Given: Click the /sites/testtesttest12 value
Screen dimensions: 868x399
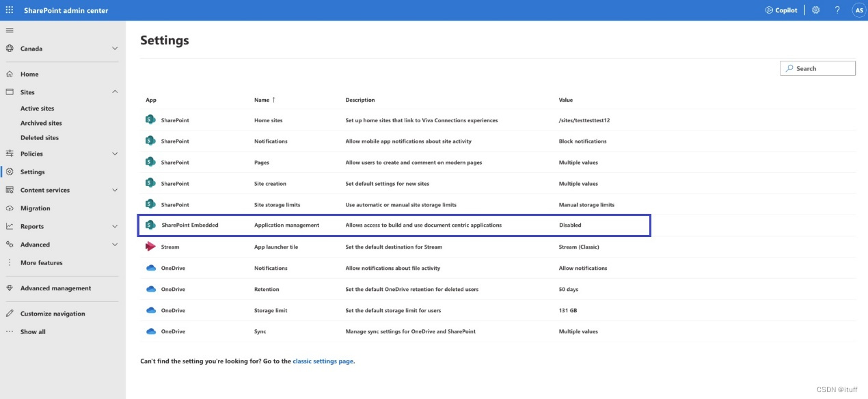Looking at the screenshot, I should click(x=584, y=120).
